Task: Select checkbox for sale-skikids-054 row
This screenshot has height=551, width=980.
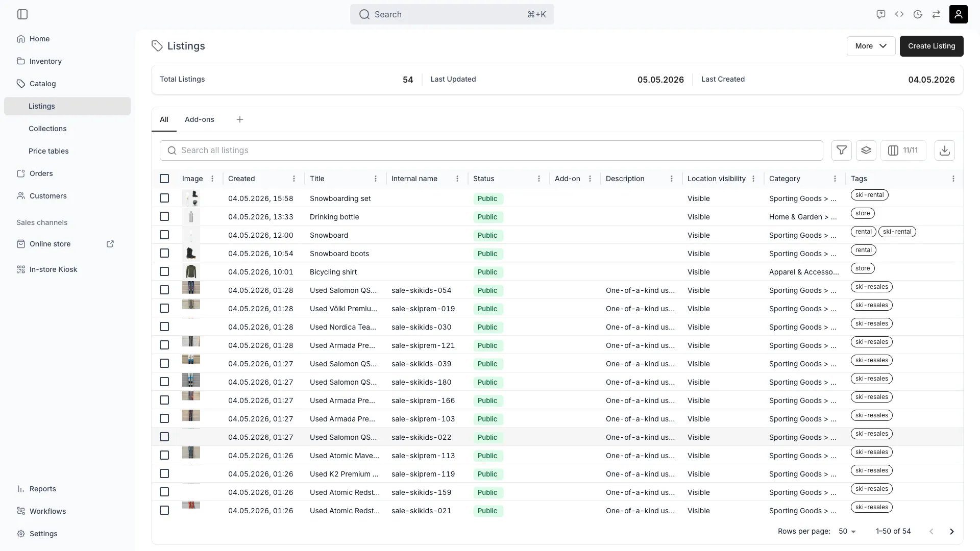Action: (x=164, y=290)
